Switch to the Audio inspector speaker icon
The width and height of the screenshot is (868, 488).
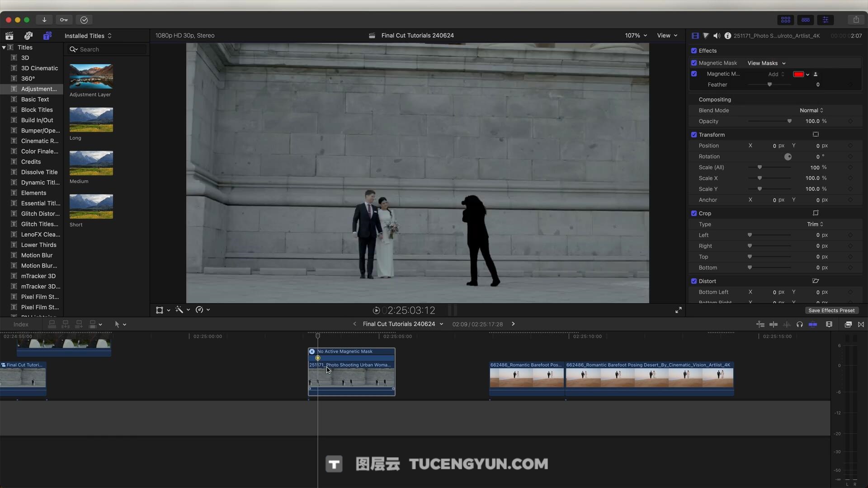(x=717, y=36)
